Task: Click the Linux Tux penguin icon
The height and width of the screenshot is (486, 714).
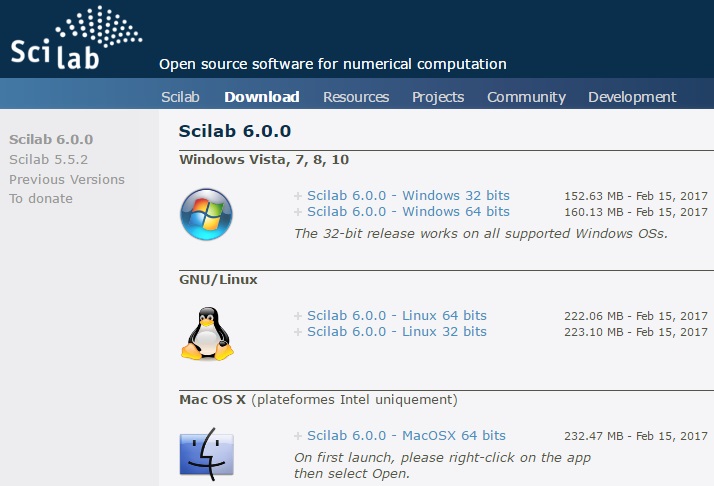Action: [207, 334]
